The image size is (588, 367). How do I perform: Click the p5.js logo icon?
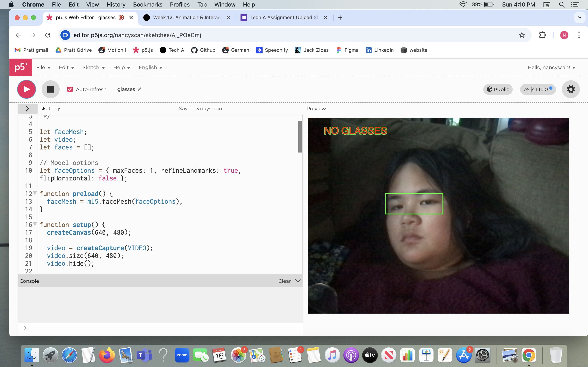pos(21,67)
